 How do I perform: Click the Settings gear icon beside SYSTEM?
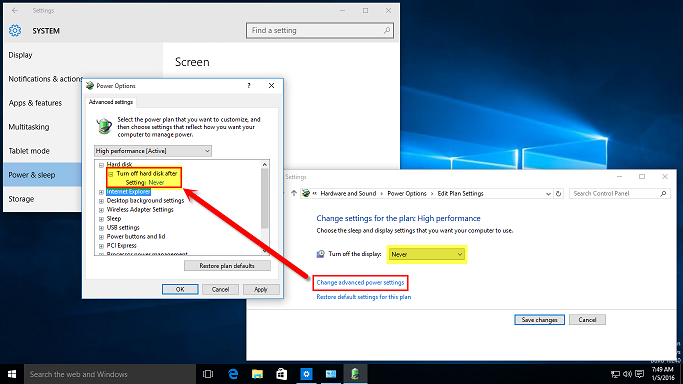pyautogui.click(x=15, y=30)
